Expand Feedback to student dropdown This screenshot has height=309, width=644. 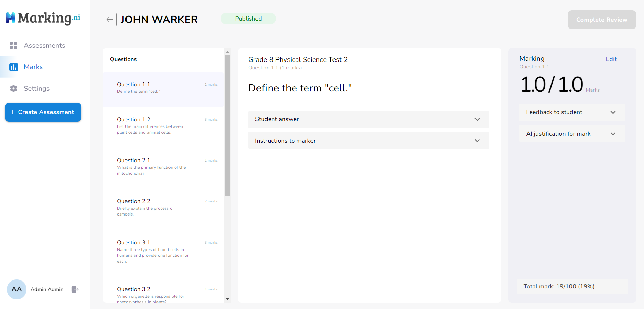coord(571,112)
